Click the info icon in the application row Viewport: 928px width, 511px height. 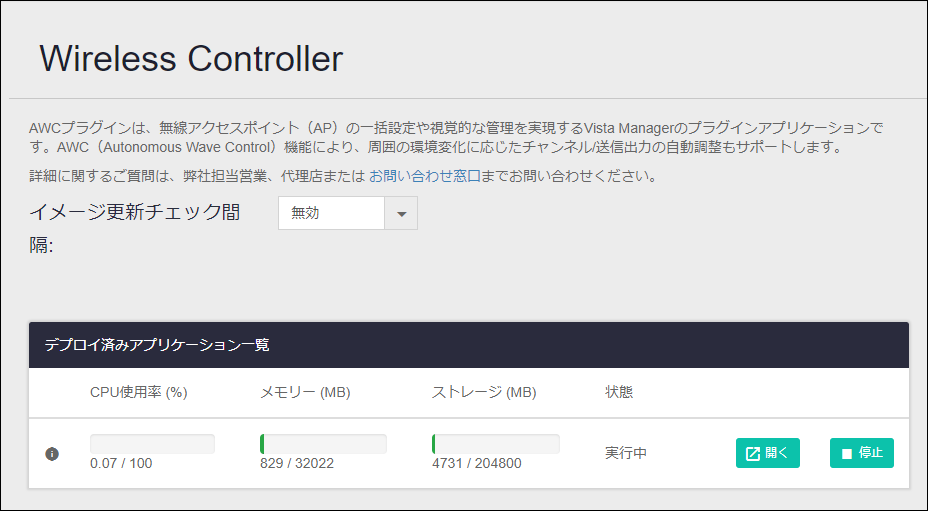52,454
